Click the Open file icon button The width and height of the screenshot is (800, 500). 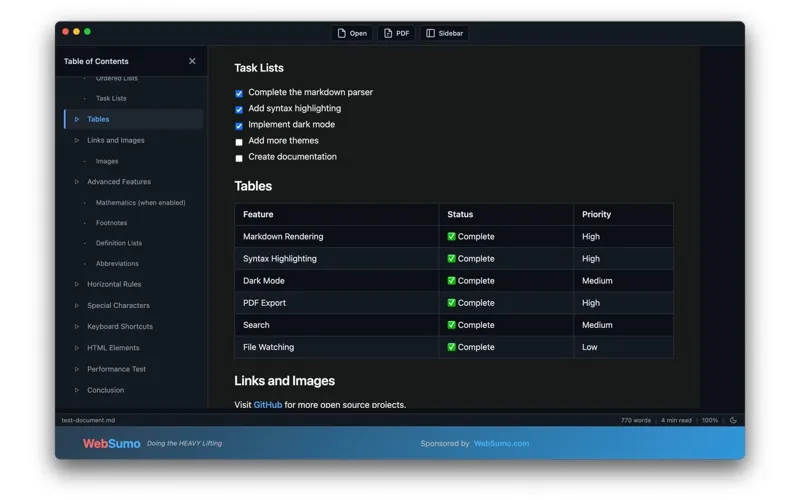point(352,33)
